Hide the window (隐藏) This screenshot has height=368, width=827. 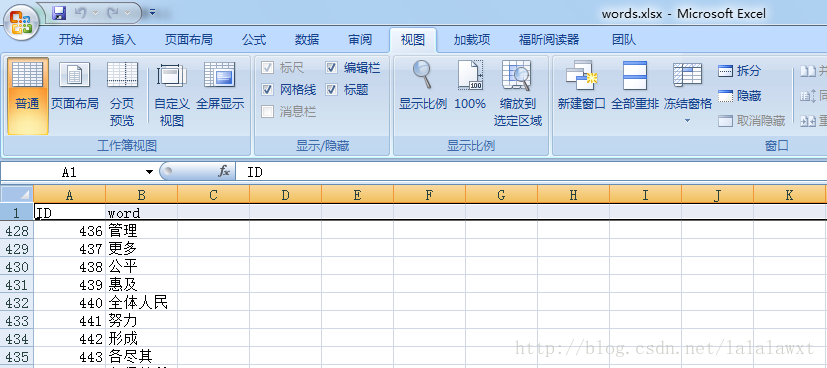740,96
